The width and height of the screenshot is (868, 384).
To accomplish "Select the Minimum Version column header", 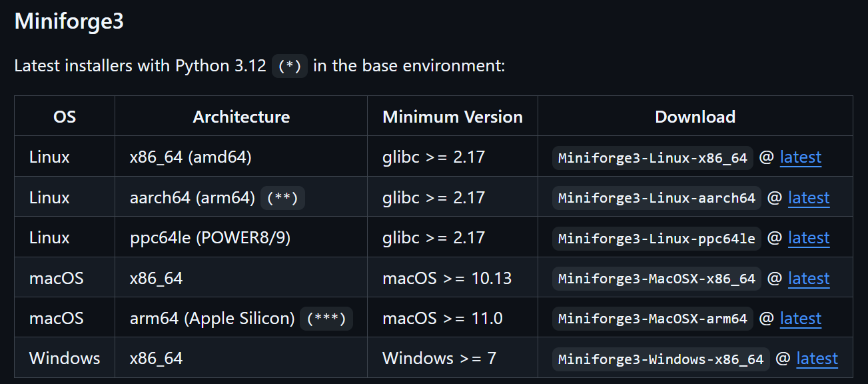I will pyautogui.click(x=452, y=116).
